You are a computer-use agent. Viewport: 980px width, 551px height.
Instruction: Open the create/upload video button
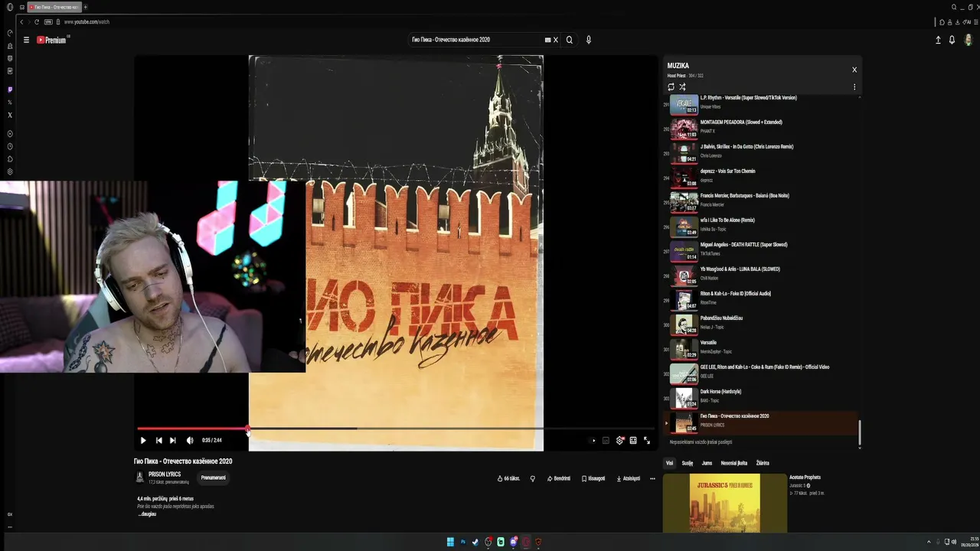pos(938,40)
